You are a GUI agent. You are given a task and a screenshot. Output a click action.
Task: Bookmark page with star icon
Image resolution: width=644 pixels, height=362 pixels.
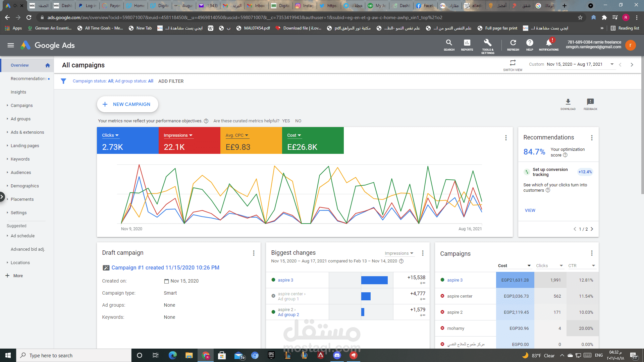(580, 17)
